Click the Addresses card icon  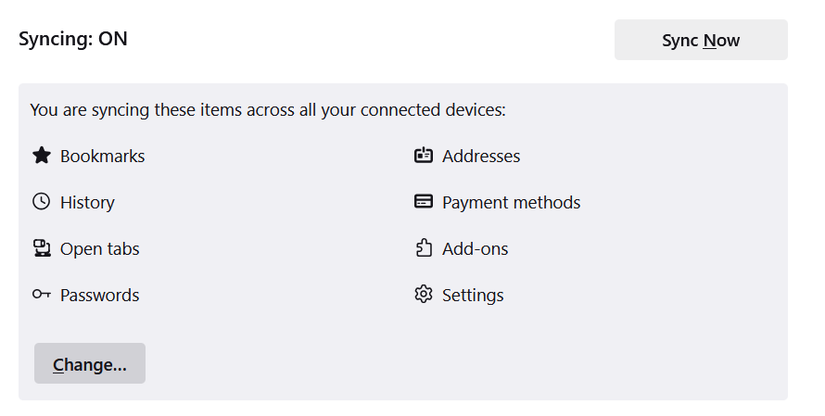click(424, 156)
